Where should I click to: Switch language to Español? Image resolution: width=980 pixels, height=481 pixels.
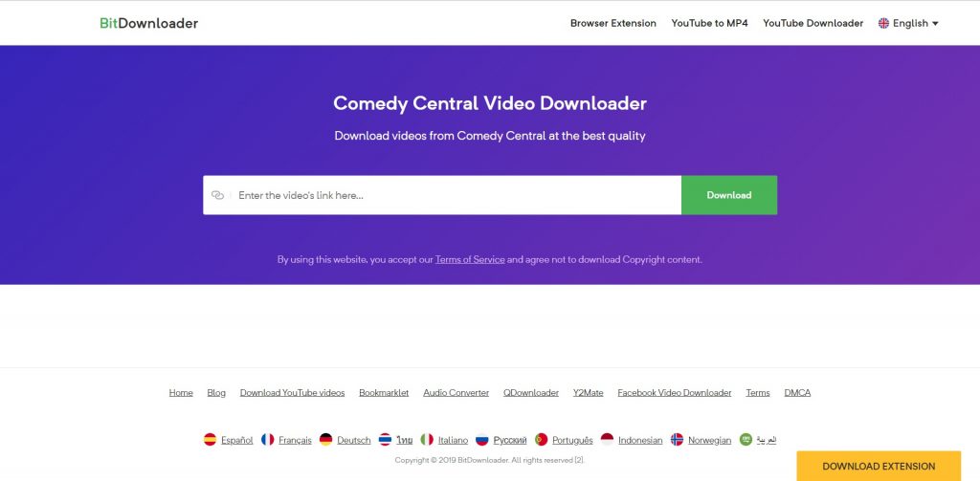coord(237,441)
